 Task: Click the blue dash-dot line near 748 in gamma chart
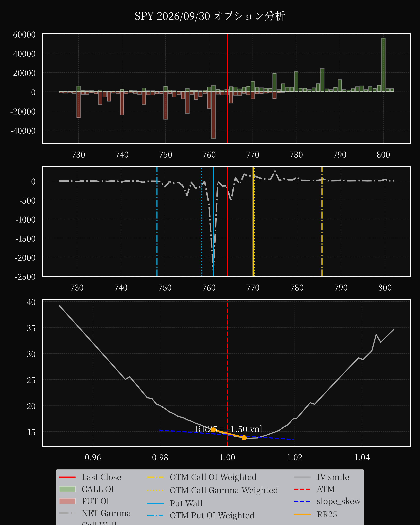click(157, 221)
